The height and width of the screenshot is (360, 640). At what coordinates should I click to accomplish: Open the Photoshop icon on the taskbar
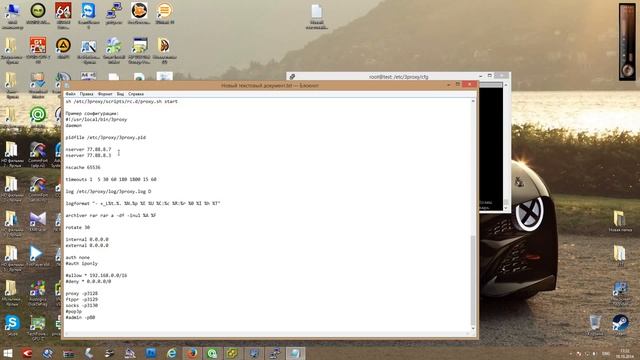tap(151, 353)
